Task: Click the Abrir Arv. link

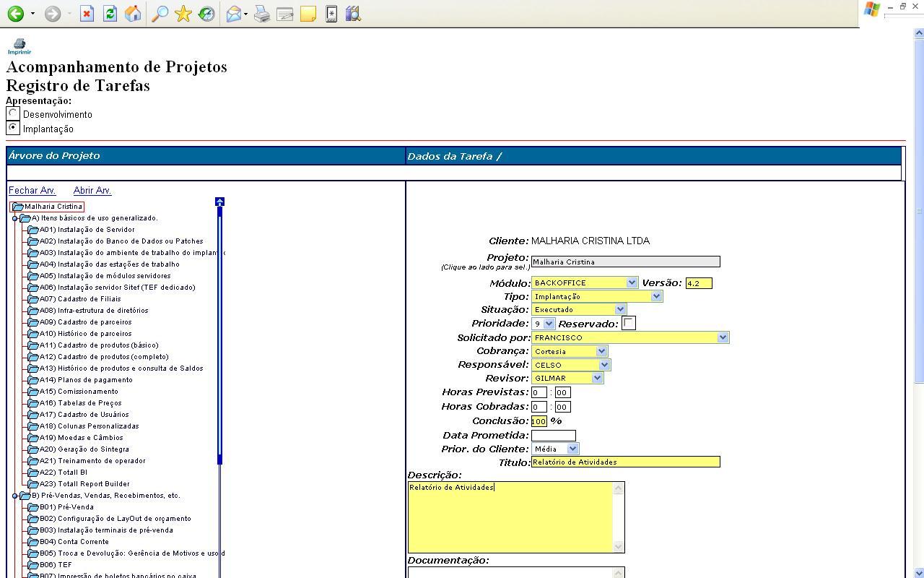Action: tap(92, 191)
